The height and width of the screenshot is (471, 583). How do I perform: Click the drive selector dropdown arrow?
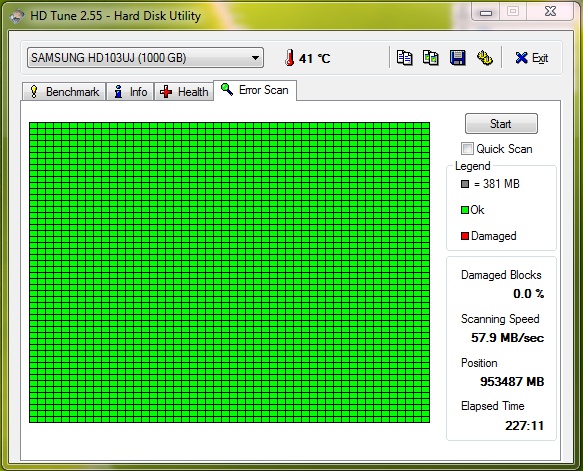[x=255, y=58]
